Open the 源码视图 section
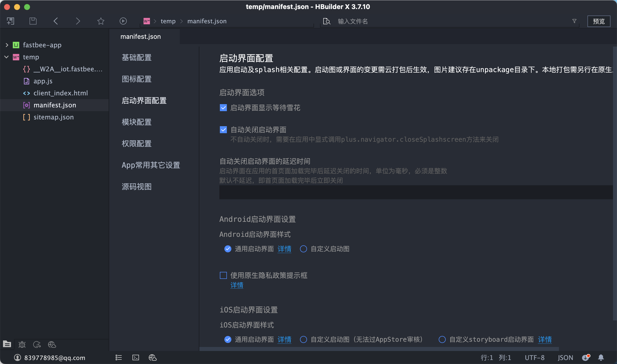The width and height of the screenshot is (617, 364). point(137,187)
